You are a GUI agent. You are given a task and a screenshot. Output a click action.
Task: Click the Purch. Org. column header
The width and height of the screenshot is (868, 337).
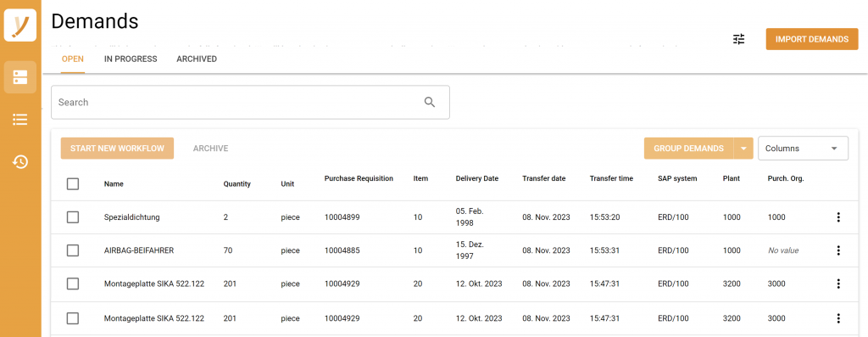tap(786, 178)
